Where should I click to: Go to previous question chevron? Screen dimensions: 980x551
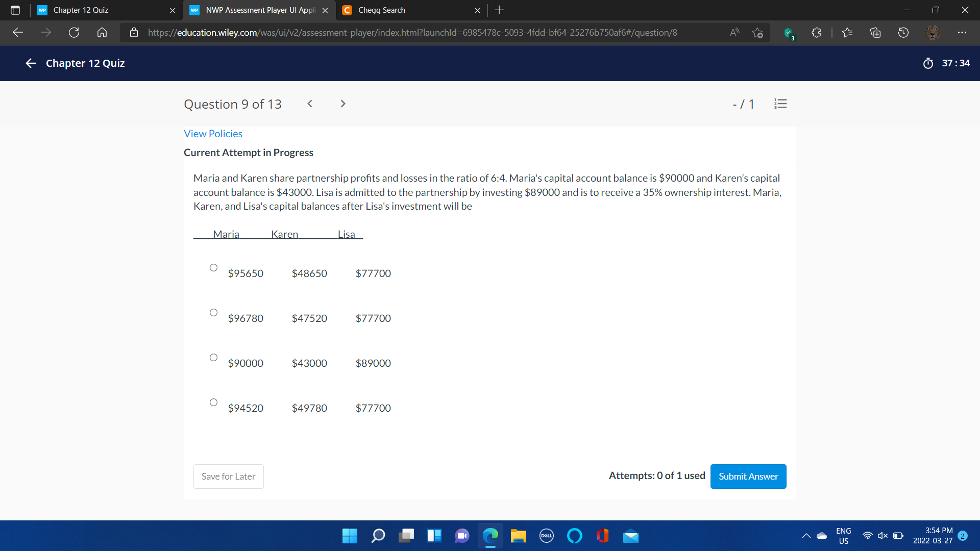(x=310, y=104)
